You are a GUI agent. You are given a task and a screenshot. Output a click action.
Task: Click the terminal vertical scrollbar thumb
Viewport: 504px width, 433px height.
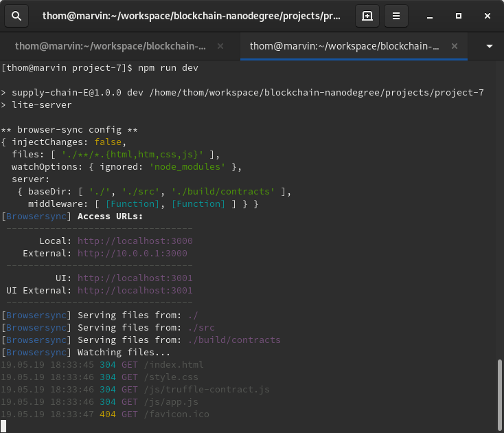point(499,395)
